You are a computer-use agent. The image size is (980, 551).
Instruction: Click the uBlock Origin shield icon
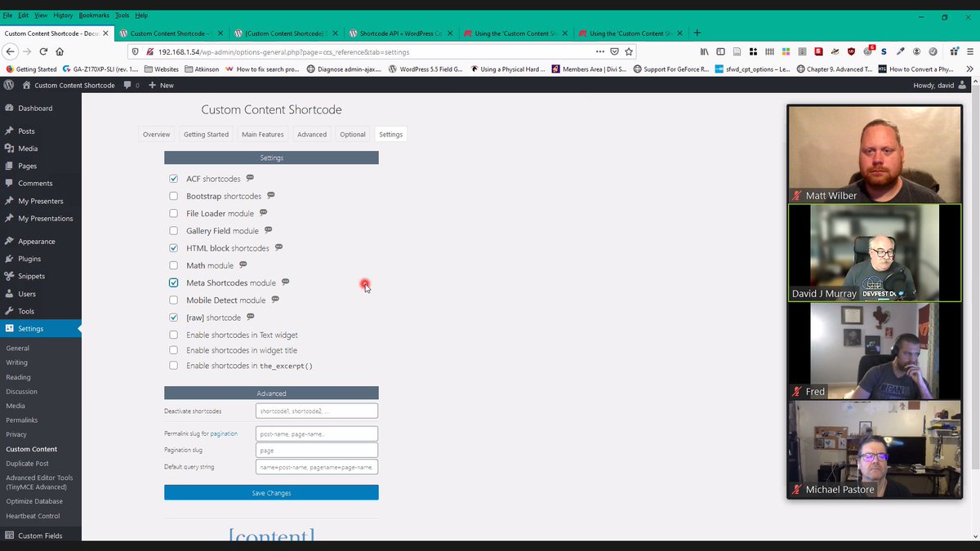[x=851, y=51]
